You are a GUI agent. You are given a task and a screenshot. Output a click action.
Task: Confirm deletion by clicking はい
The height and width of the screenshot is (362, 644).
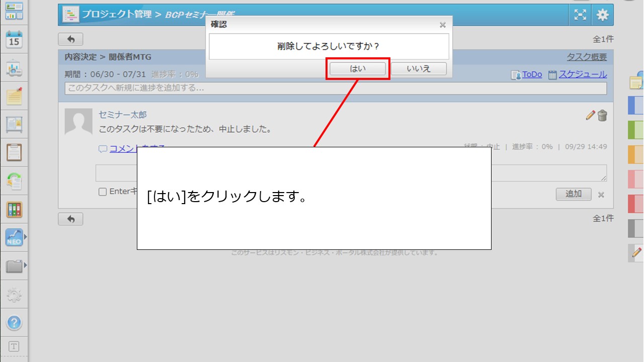(x=358, y=69)
